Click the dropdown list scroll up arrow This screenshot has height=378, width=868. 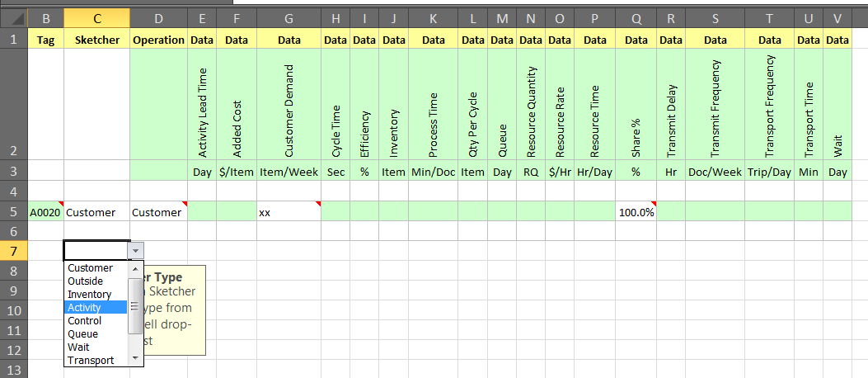click(135, 268)
